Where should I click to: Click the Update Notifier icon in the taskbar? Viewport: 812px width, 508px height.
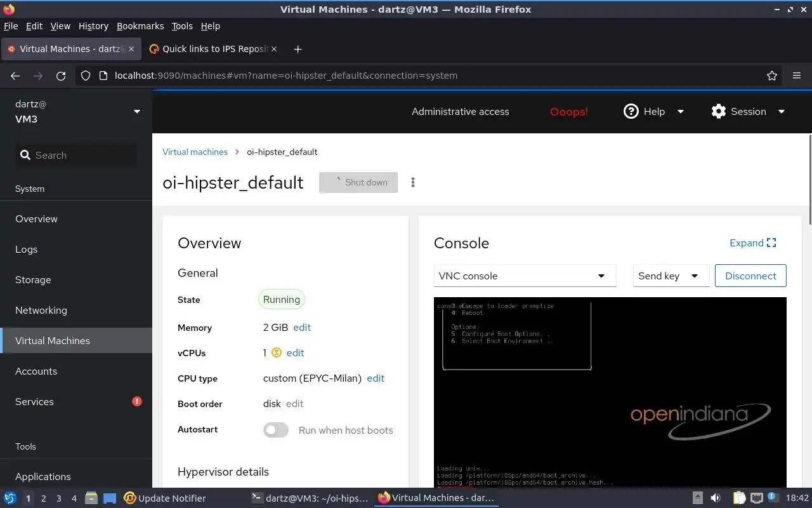tap(130, 498)
